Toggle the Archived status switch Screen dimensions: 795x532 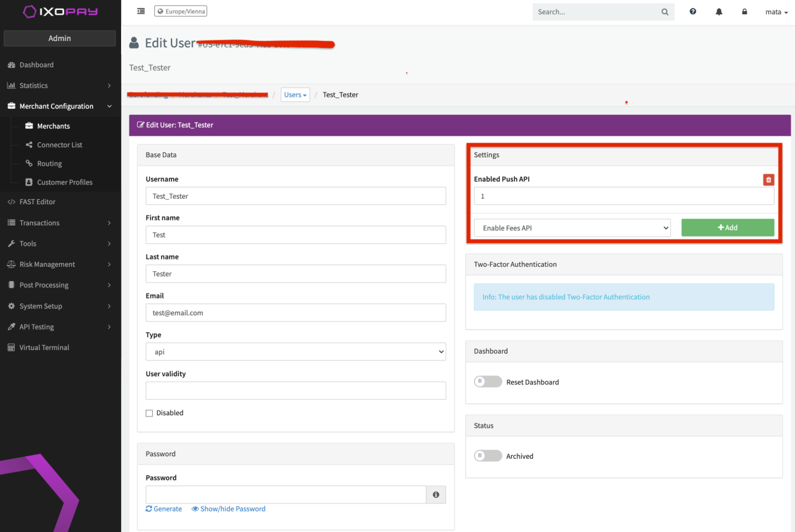(x=488, y=456)
